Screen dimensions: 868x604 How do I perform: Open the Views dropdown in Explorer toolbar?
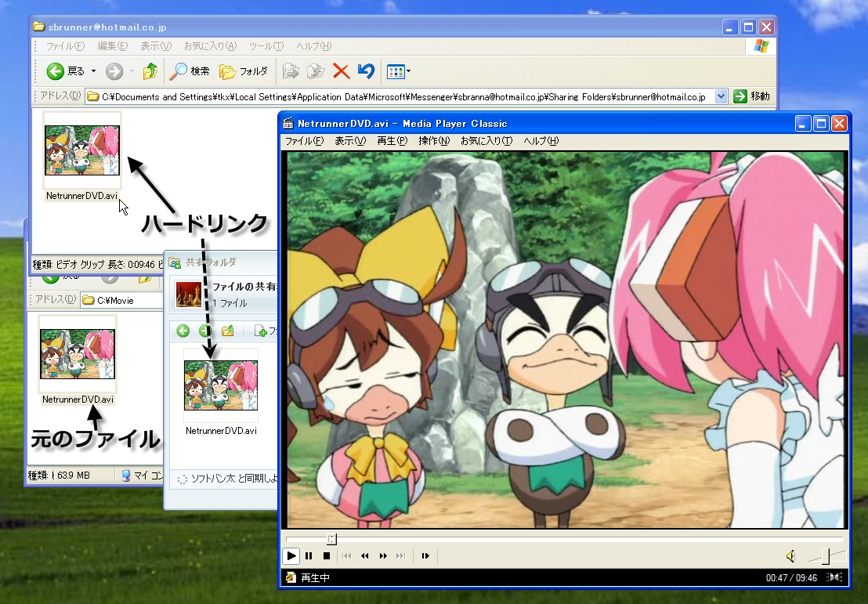tap(399, 71)
